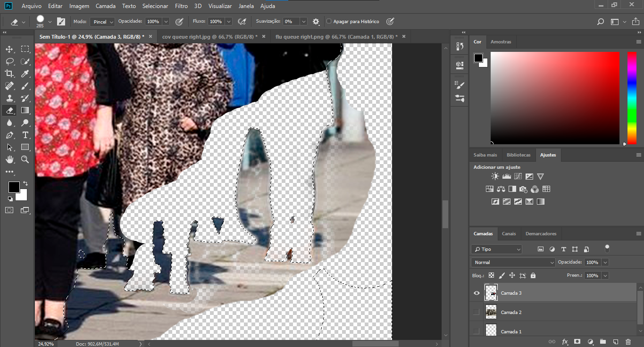Hide the Camada 3 layer

(477, 293)
